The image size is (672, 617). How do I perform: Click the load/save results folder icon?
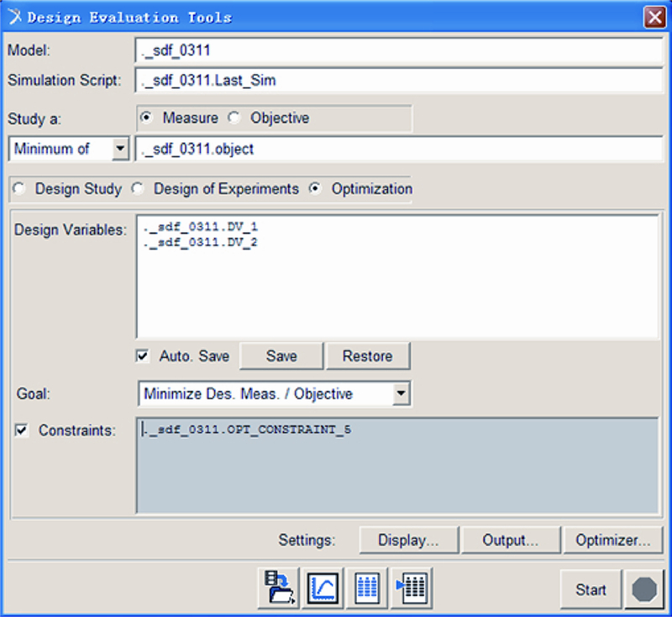coord(279,588)
